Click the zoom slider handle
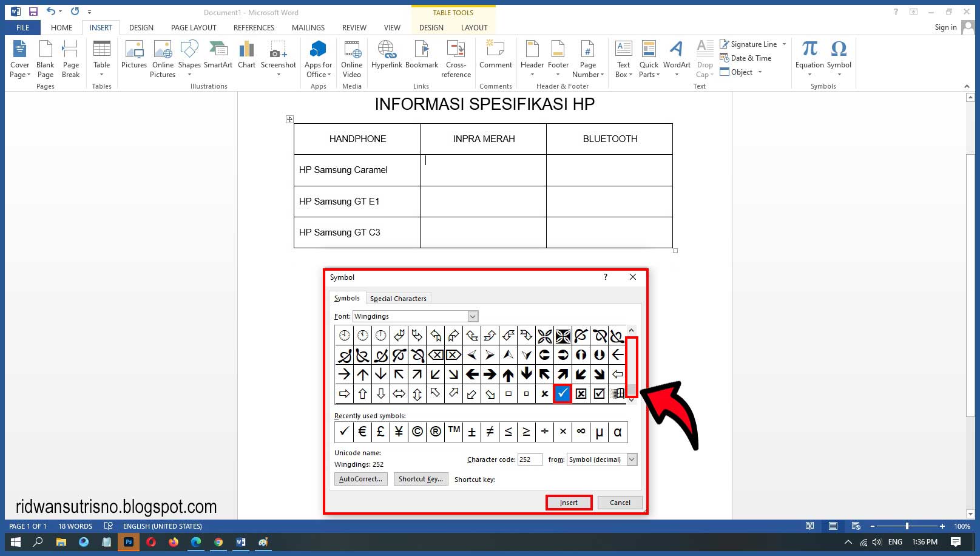 (907, 526)
